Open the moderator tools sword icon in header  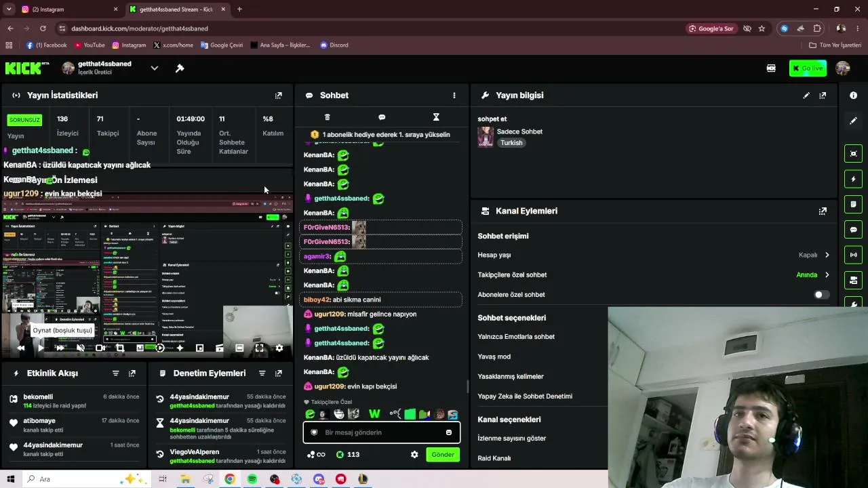pos(180,68)
